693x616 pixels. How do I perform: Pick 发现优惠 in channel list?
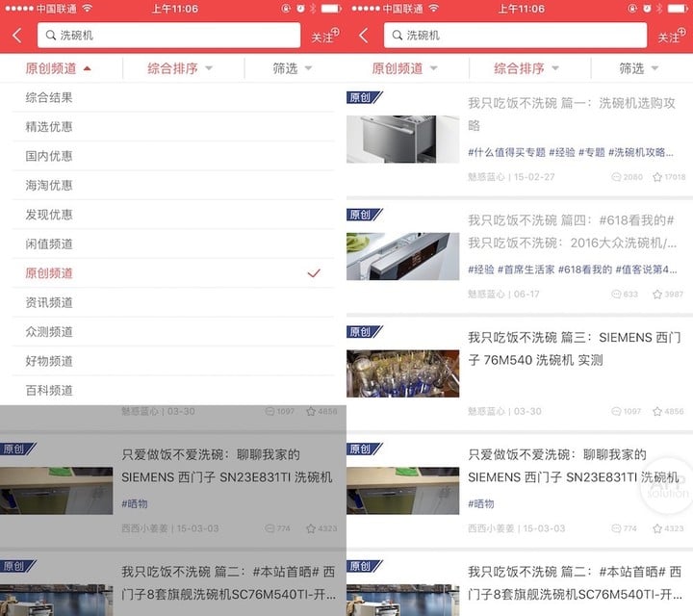coord(173,215)
